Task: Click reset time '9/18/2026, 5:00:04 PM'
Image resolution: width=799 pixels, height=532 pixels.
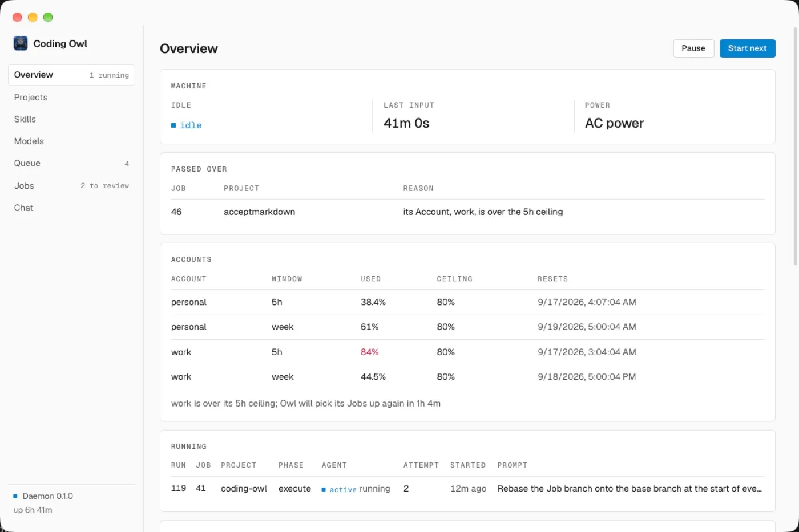Action: [x=587, y=376]
